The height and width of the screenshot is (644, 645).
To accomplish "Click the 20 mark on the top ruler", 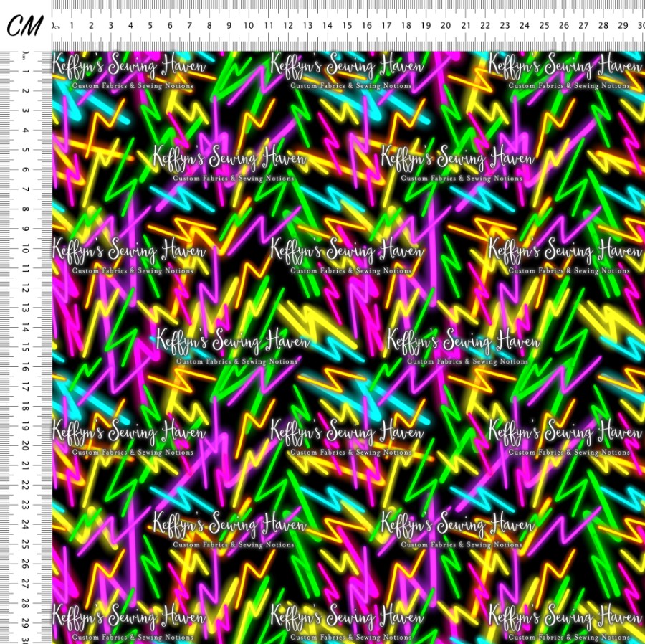I will (446, 26).
